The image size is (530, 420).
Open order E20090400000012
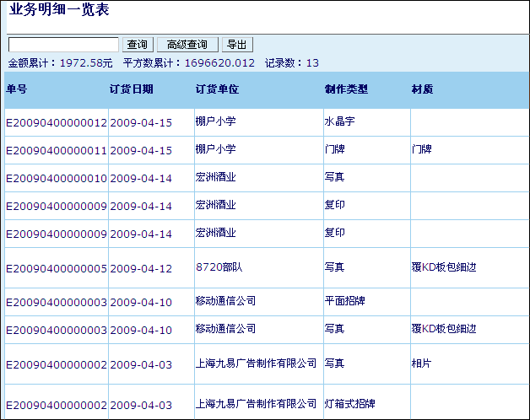[57, 122]
